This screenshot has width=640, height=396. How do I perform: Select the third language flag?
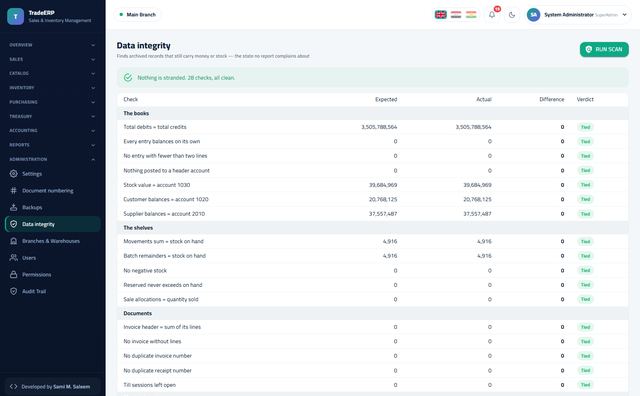[x=471, y=15]
